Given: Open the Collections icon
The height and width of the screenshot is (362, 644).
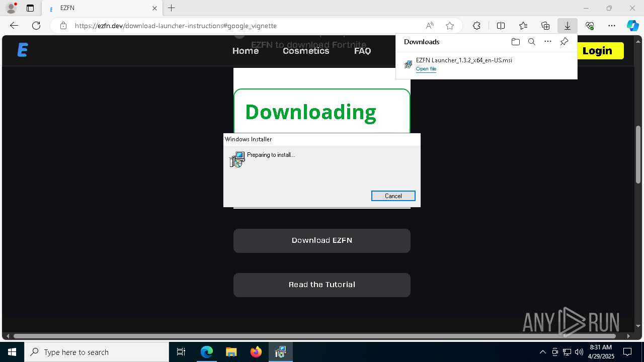Looking at the screenshot, I should (x=545, y=26).
